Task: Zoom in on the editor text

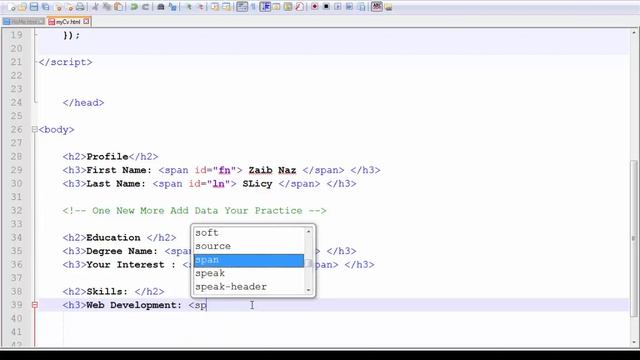Action: (x=189, y=7)
